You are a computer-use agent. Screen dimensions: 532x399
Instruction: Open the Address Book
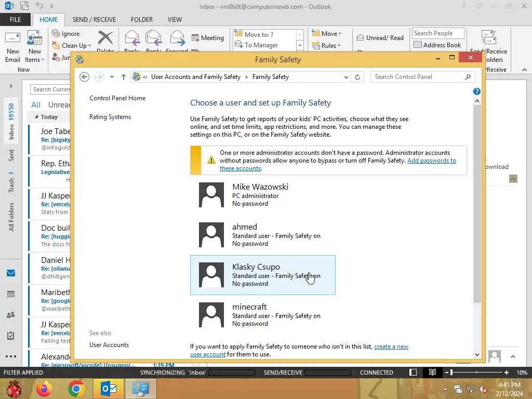point(437,45)
